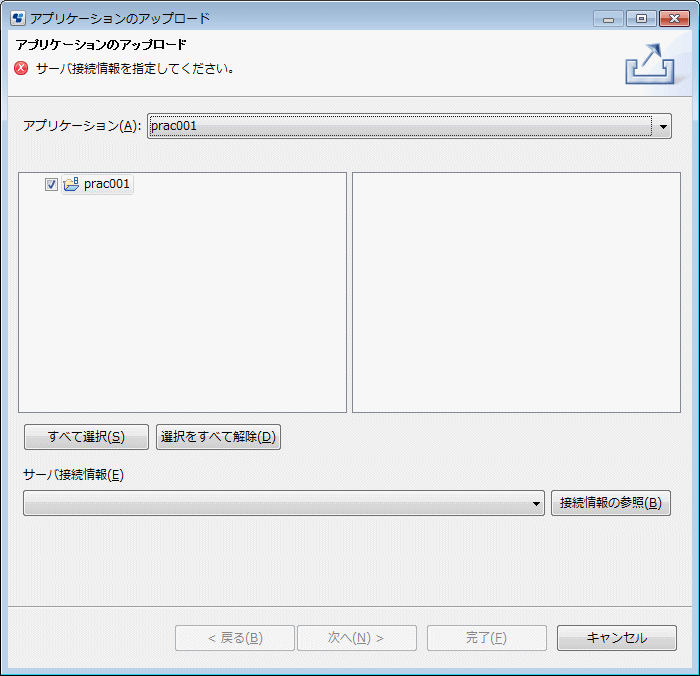This screenshot has height=676, width=700.
Task: Click the サーバ接続情報(E) label
Action: click(73, 475)
